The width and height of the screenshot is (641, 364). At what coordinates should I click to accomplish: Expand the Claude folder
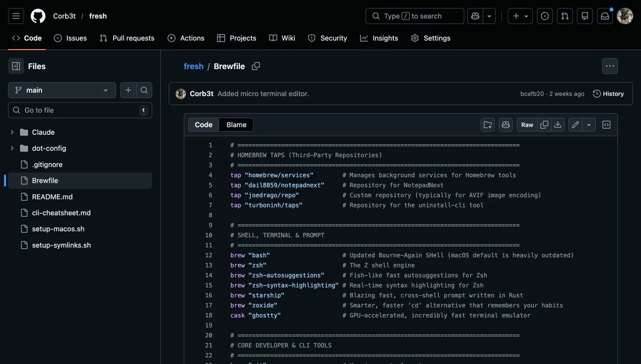click(x=12, y=132)
